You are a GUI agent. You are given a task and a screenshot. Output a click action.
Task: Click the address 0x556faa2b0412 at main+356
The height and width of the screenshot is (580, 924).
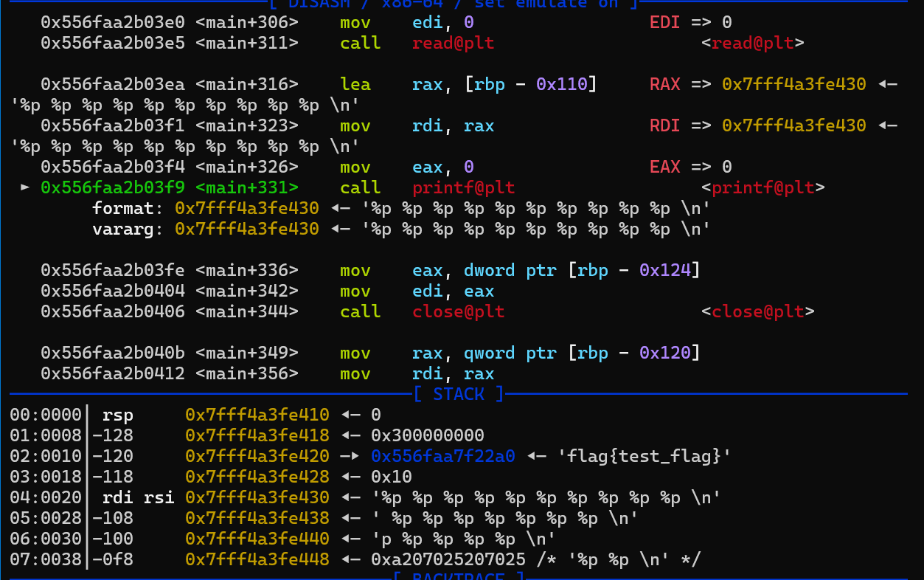(x=113, y=373)
